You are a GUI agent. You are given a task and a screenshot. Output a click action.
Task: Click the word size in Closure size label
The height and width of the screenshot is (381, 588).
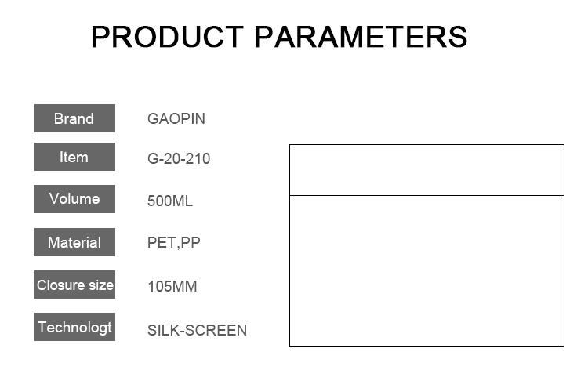coord(101,285)
